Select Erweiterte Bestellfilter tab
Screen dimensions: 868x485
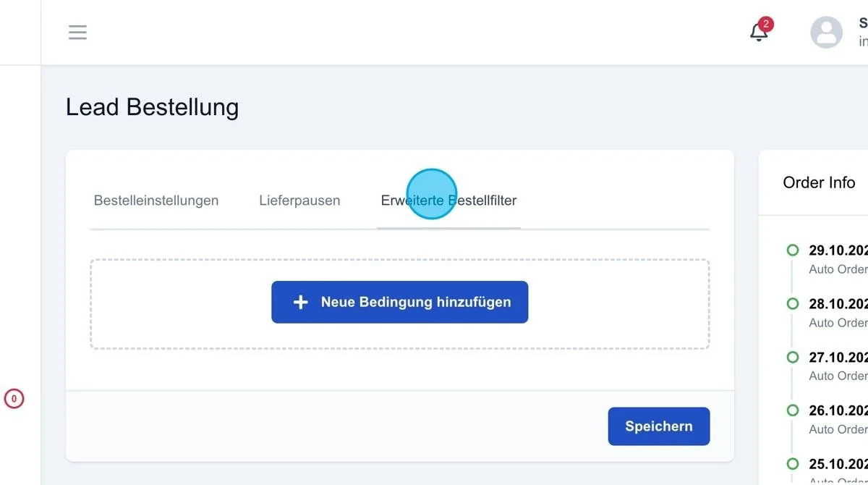click(x=448, y=201)
